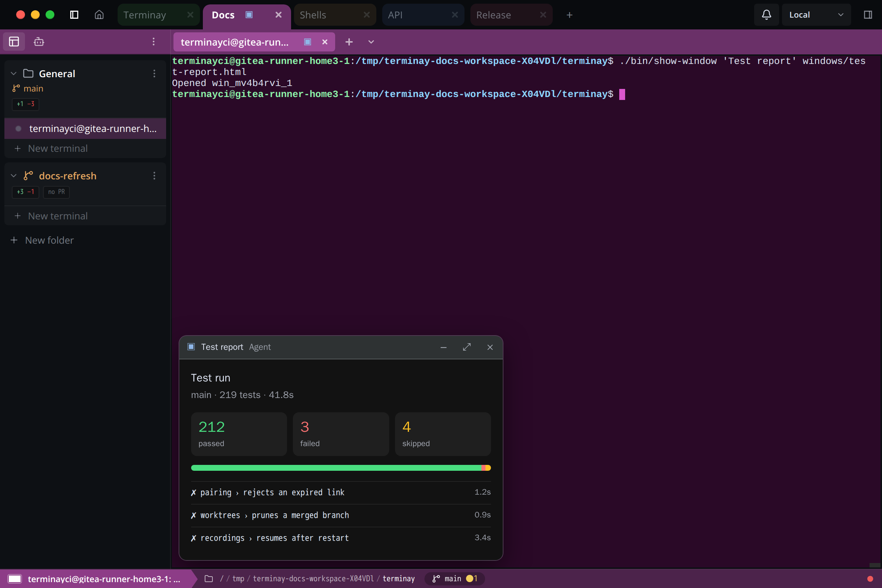Click New terminal under docs-refresh
882x588 pixels.
[85, 216]
